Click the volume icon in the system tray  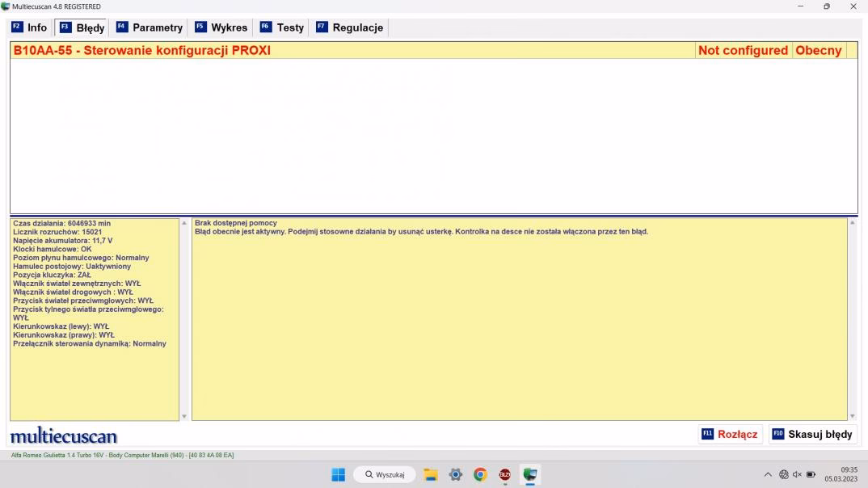(x=797, y=474)
